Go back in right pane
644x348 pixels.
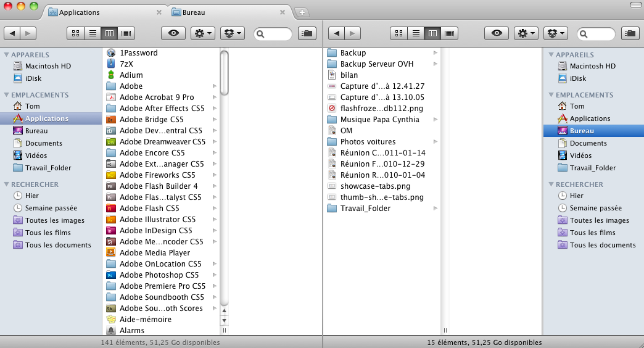coord(336,33)
